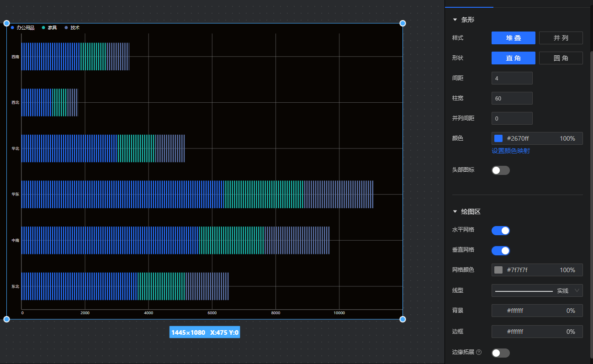Click the help icon beside 边缘拓展
Image resolution: width=593 pixels, height=364 pixels.
[479, 353]
